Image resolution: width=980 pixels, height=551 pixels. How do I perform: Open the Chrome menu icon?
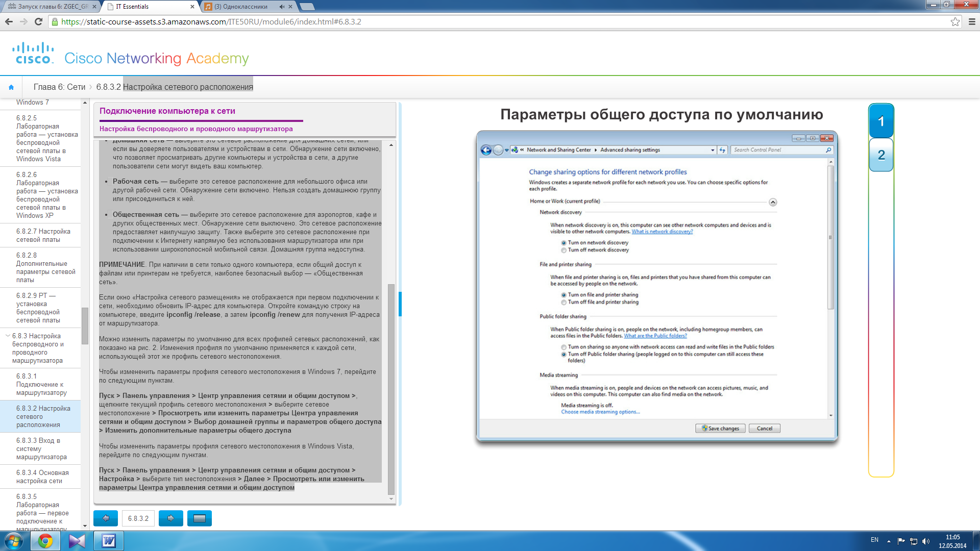(972, 21)
